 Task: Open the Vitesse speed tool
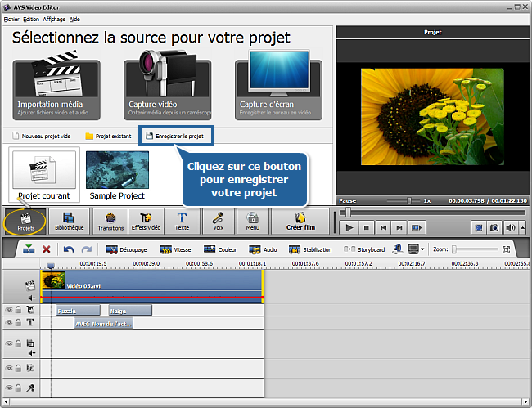coord(175,249)
